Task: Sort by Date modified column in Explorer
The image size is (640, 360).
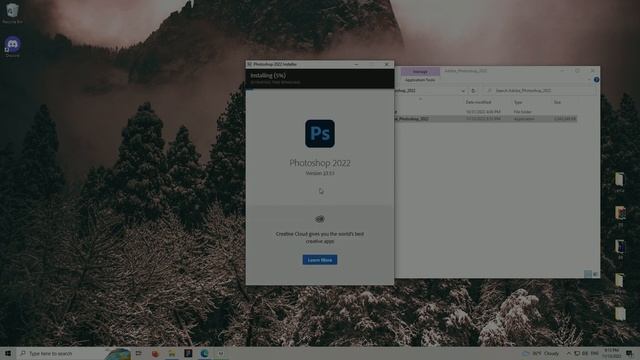Action: pos(478,102)
